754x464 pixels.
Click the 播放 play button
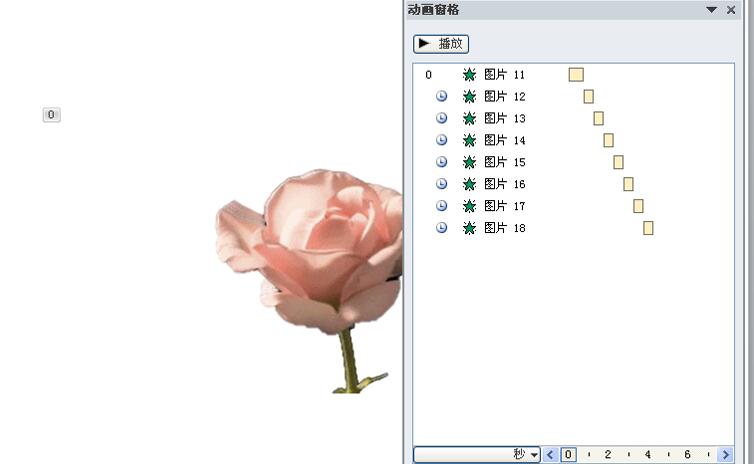[440, 44]
